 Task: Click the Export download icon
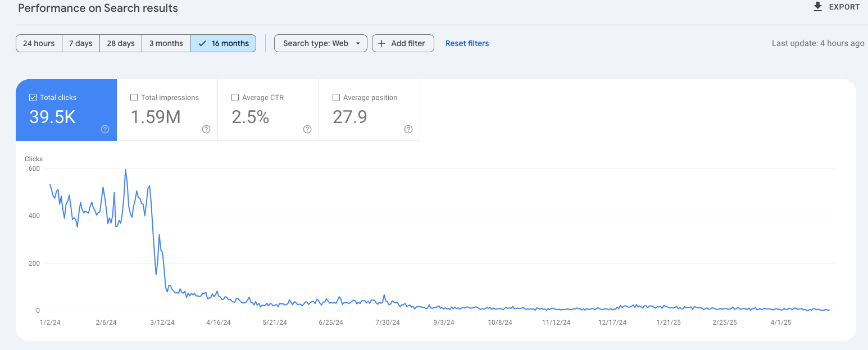tap(817, 7)
